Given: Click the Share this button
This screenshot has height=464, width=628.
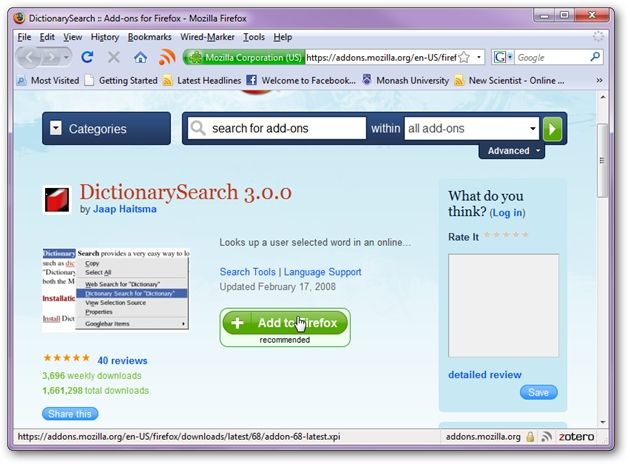Looking at the screenshot, I should [70, 414].
